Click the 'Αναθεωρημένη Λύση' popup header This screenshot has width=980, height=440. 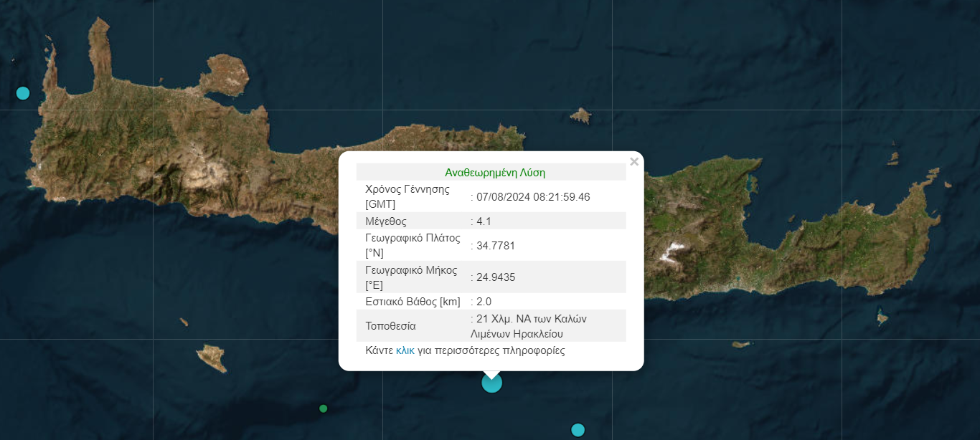coord(494,173)
